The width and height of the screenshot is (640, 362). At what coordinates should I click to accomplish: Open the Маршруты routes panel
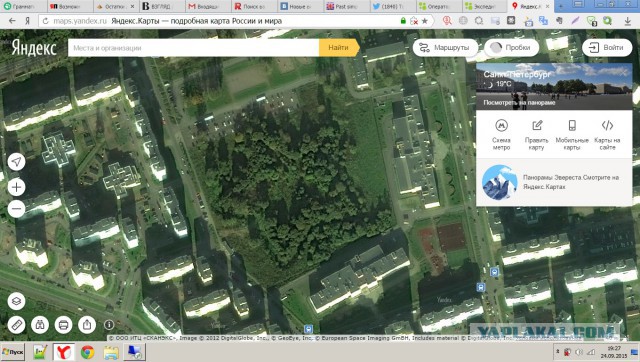pyautogui.click(x=445, y=48)
